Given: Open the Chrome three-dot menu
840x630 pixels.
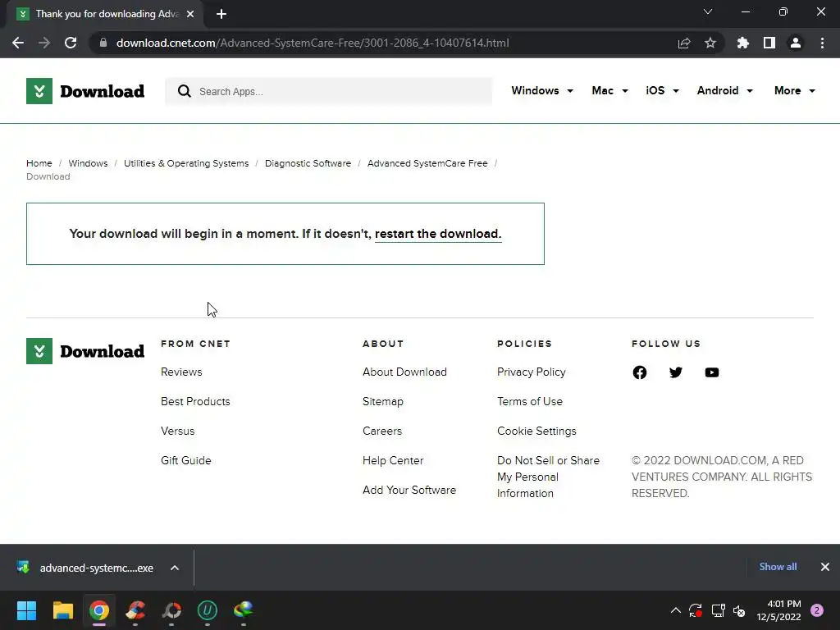Looking at the screenshot, I should tap(822, 43).
